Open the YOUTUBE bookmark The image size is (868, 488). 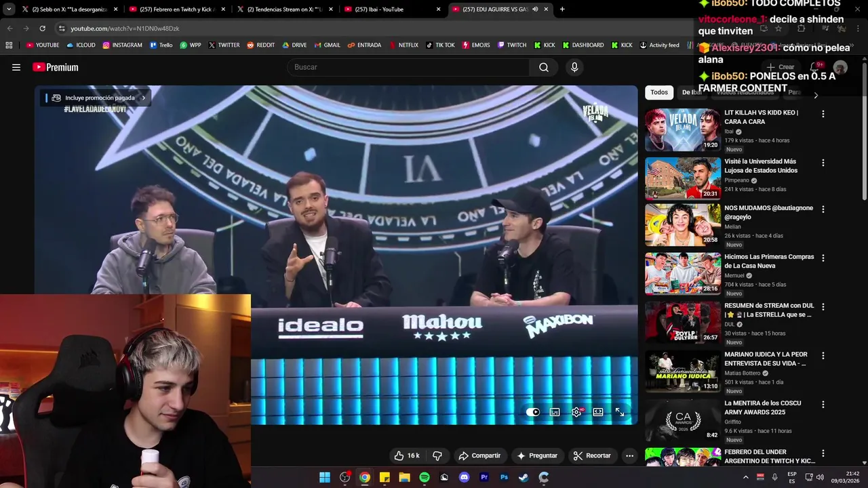tap(42, 45)
